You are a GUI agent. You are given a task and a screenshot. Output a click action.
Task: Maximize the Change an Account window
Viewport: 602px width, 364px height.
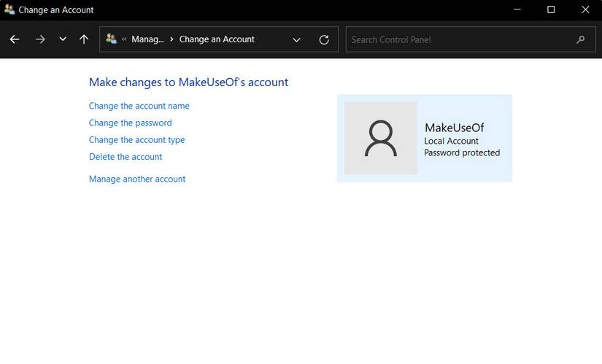point(551,9)
